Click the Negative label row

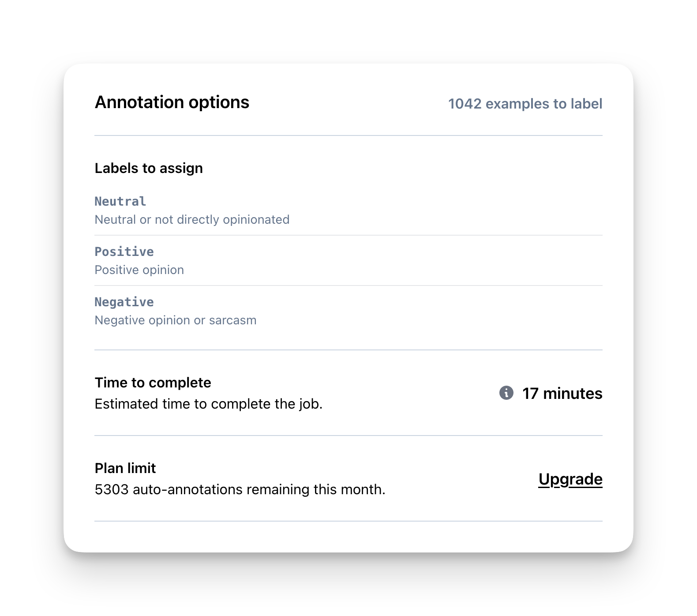point(348,311)
